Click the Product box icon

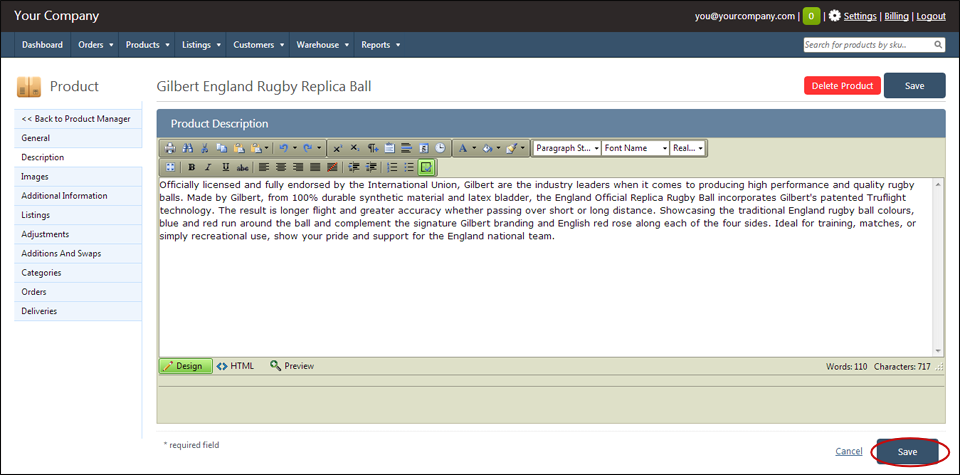[x=29, y=88]
